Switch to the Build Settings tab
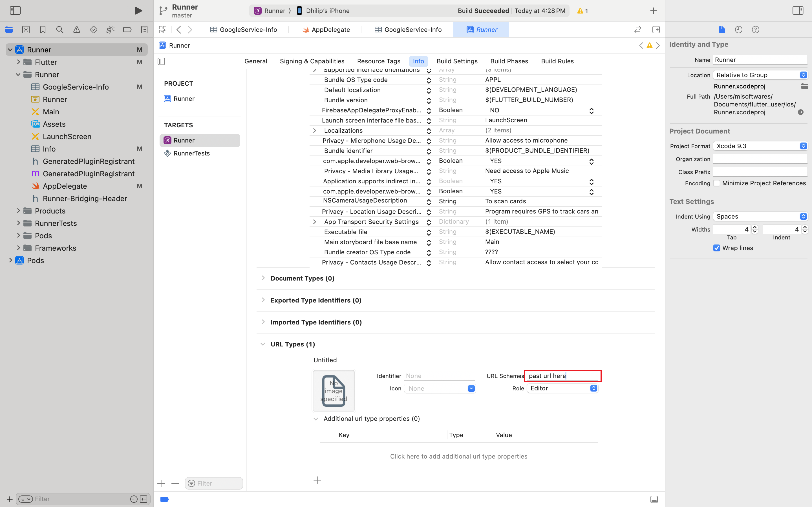This screenshot has height=507, width=812. tap(457, 61)
